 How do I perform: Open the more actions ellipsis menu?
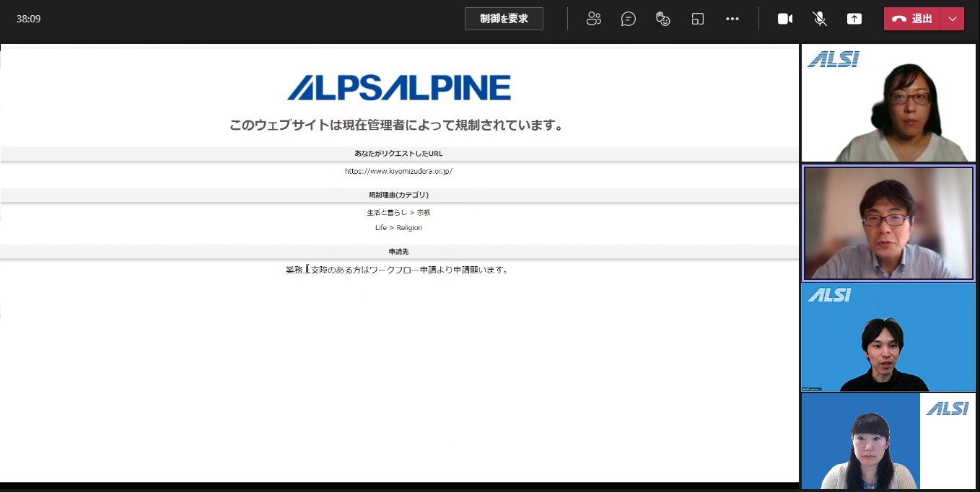click(x=732, y=19)
